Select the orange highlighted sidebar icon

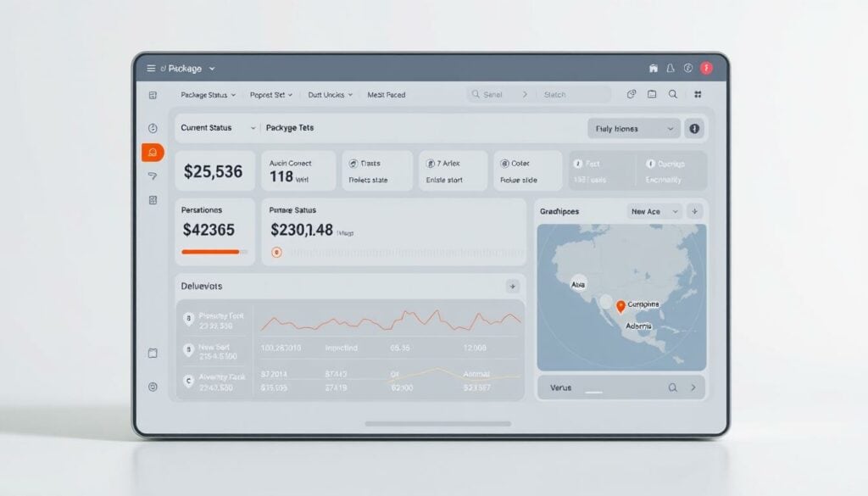tap(153, 153)
